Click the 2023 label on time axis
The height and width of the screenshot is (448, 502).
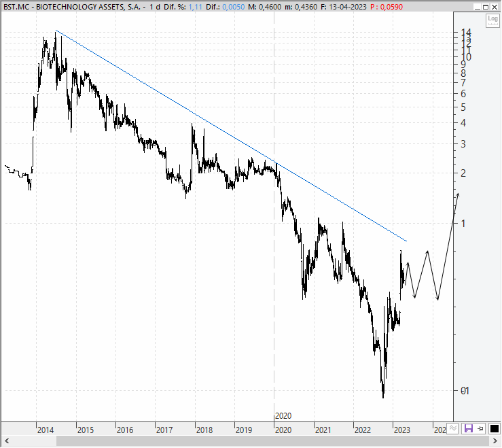(x=401, y=430)
